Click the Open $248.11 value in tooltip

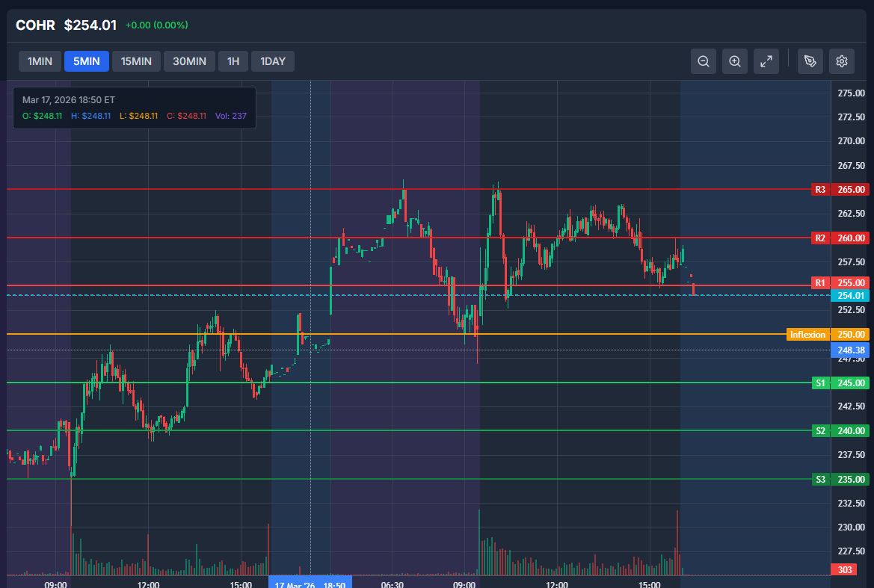click(x=43, y=116)
